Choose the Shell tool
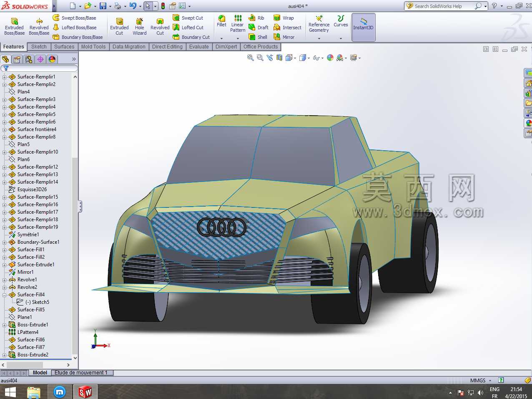 point(258,37)
